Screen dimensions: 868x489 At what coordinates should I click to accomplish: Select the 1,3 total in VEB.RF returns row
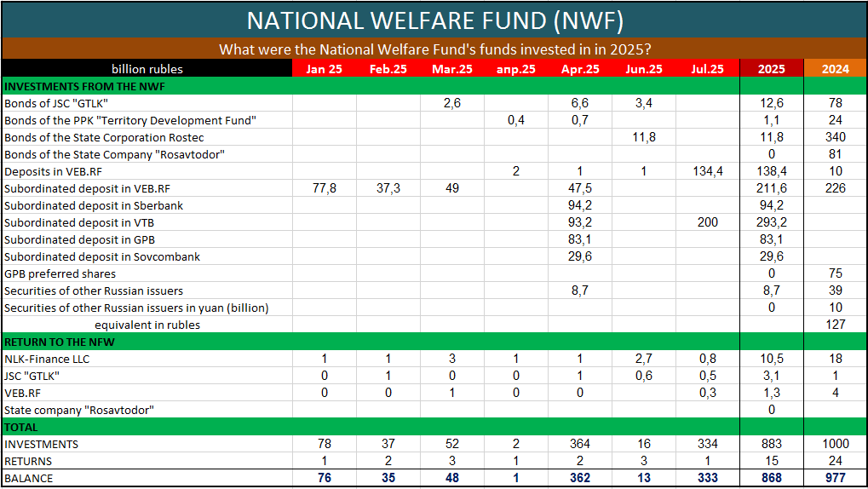772,394
